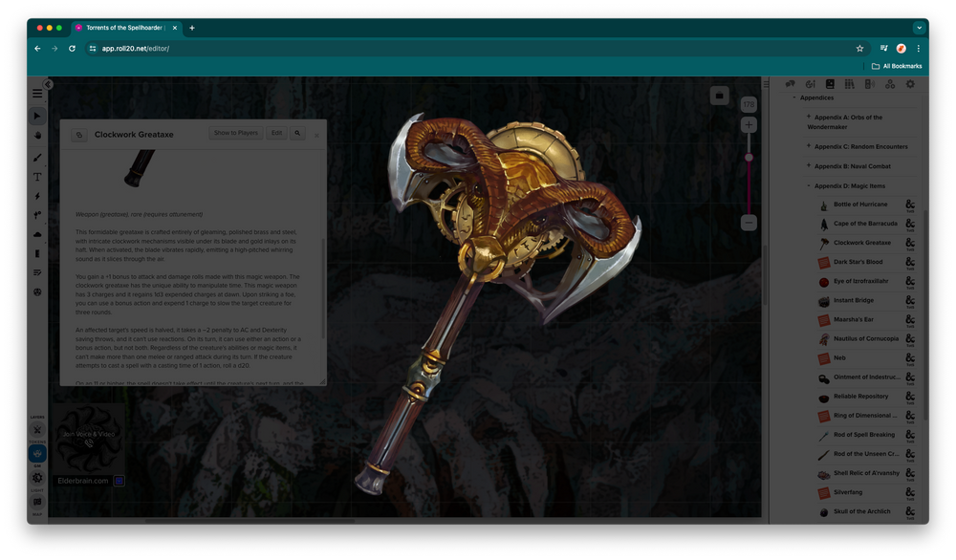Open the Dark Star's Blood handout
Image resolution: width=956 pixels, height=560 pixels.
point(858,262)
